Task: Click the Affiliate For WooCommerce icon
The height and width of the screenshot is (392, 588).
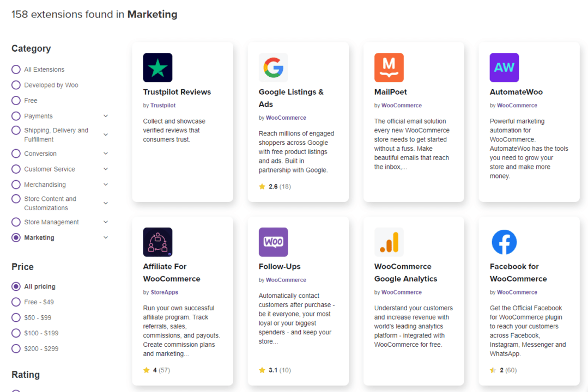Action: pos(157,242)
